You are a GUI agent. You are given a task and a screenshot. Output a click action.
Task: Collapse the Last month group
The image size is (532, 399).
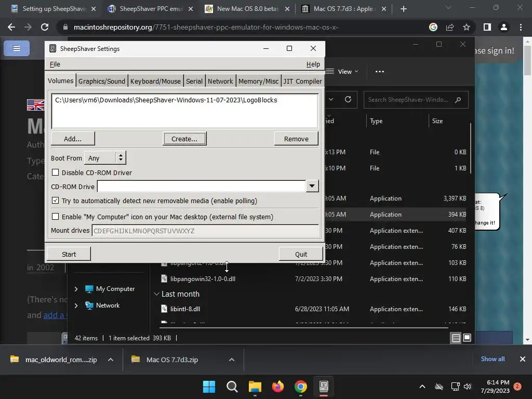(x=156, y=294)
